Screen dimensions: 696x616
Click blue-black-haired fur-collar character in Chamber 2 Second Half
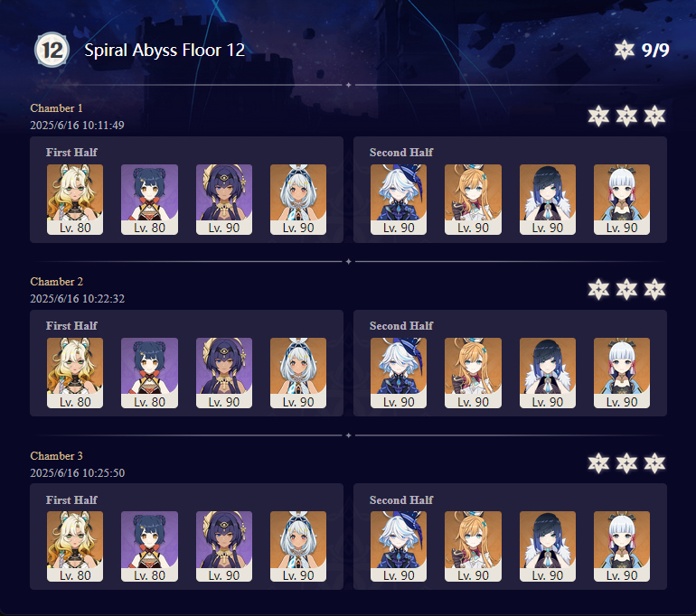[548, 373]
